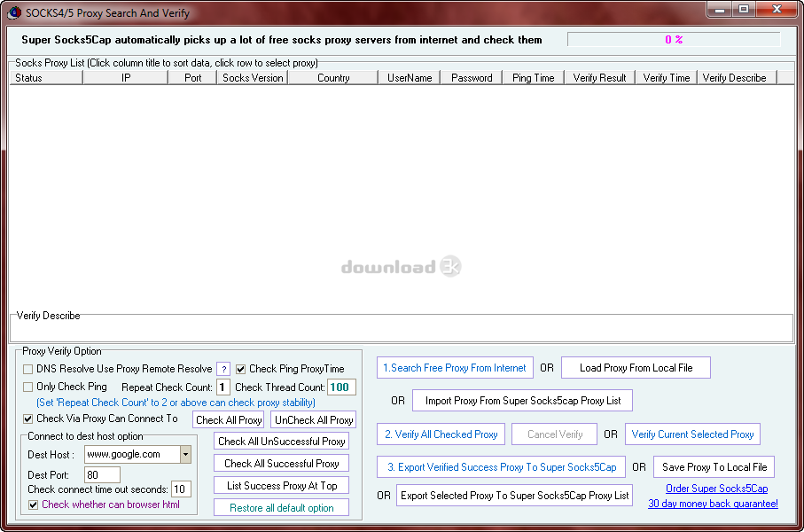Toggle Check Via Proxy Can Connect To
804x532 pixels.
pyautogui.click(x=28, y=419)
